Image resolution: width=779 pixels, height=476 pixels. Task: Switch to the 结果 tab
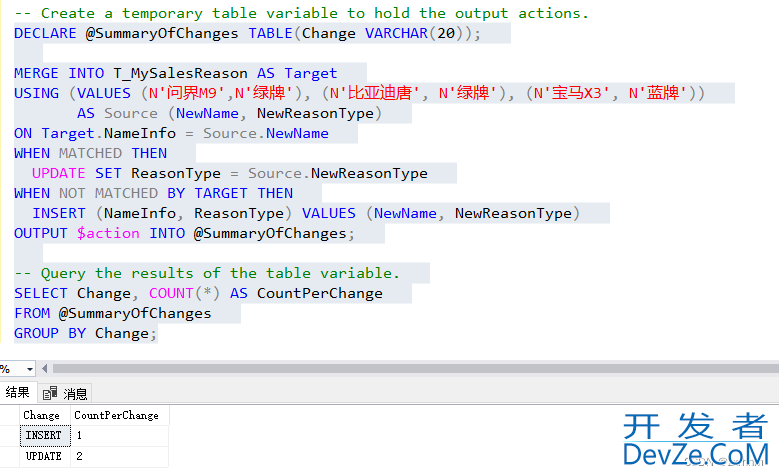(x=18, y=393)
